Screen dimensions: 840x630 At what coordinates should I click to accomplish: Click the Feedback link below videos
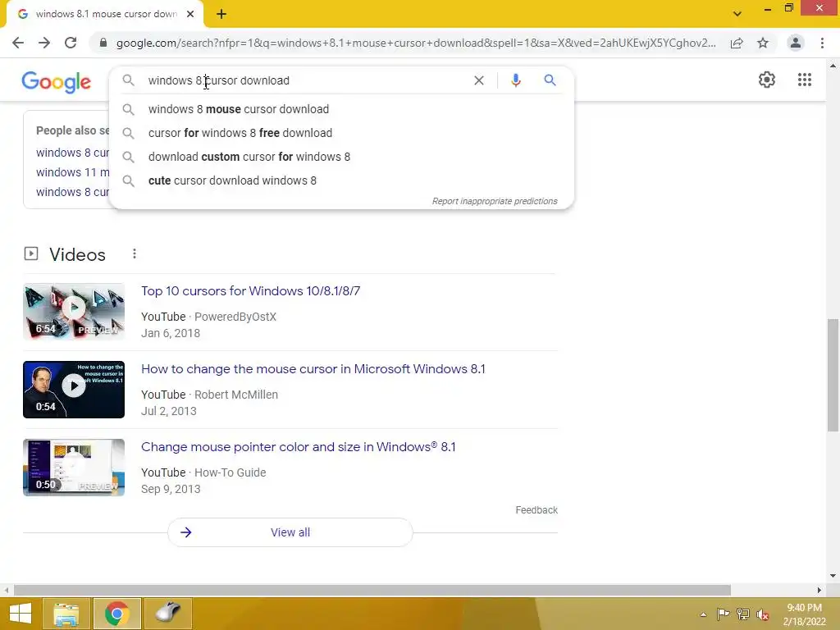pyautogui.click(x=536, y=510)
